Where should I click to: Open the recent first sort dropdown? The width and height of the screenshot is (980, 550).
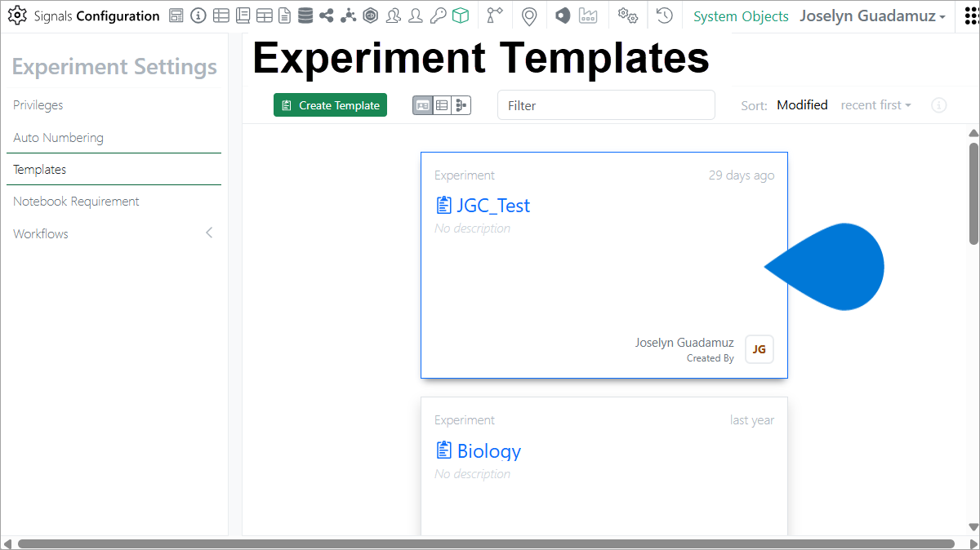click(875, 104)
